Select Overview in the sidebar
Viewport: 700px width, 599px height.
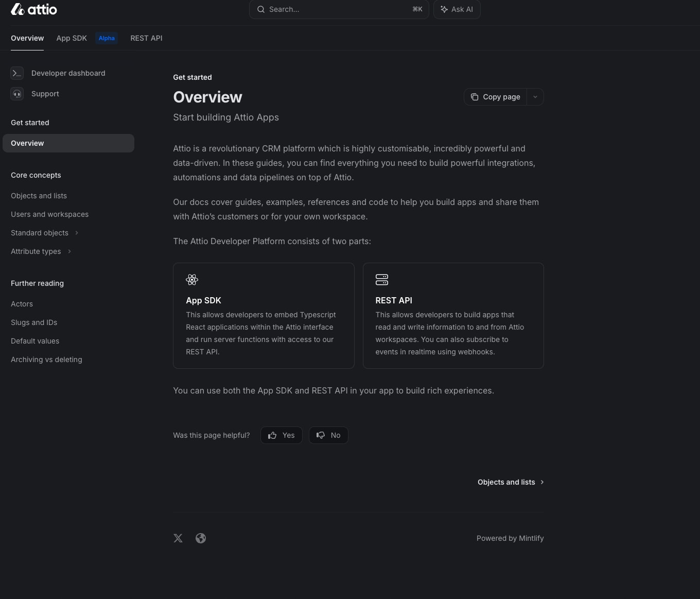[68, 143]
